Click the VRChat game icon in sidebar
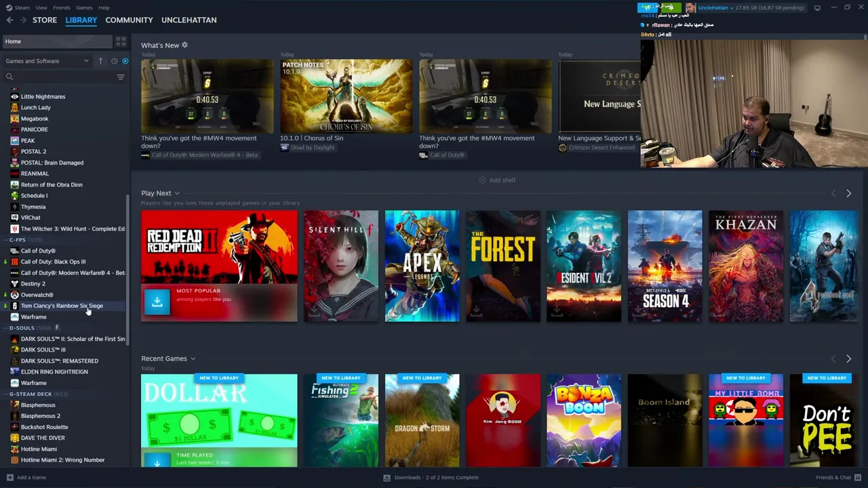Screen dimensions: 868x488 (x=14, y=218)
